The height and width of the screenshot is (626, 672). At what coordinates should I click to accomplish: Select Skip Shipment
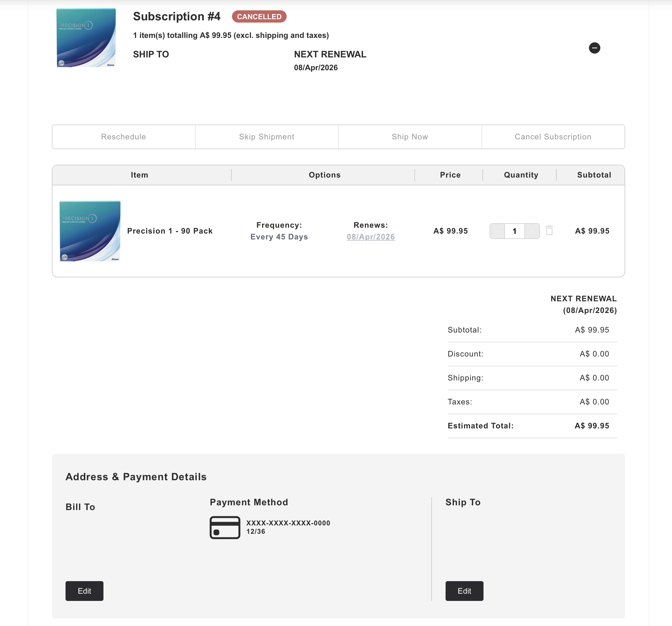[267, 137]
